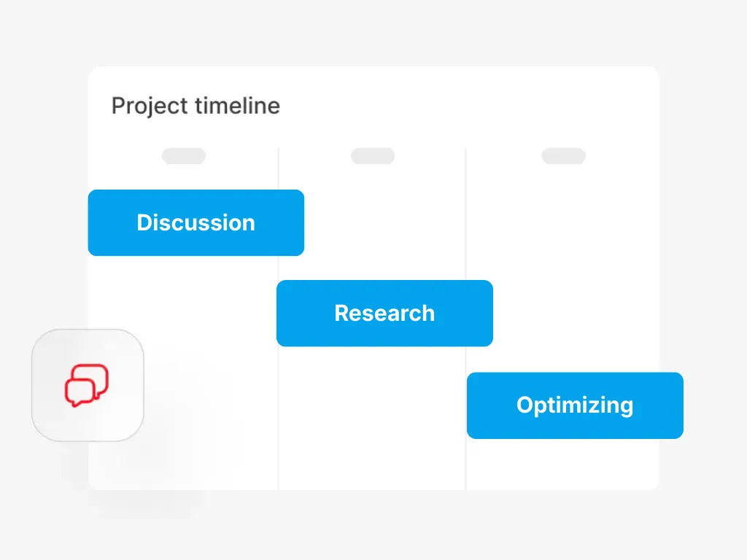Click the rounded tile behind the chat icon

pos(88,385)
